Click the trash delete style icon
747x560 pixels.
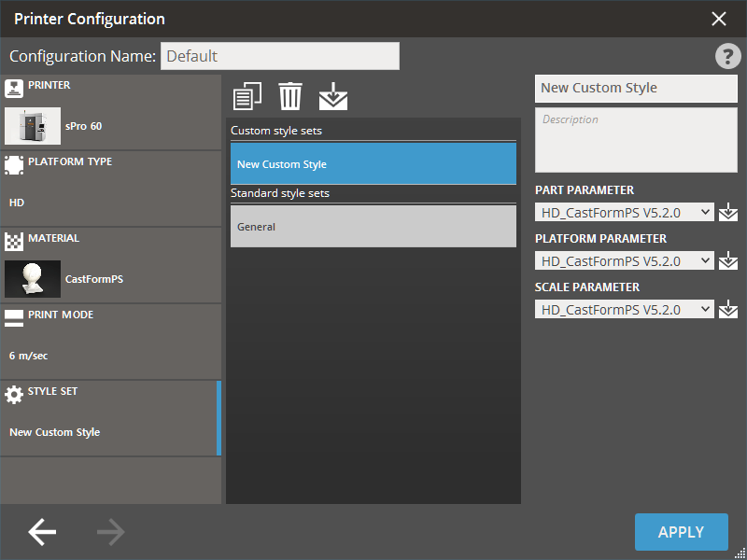click(x=290, y=96)
